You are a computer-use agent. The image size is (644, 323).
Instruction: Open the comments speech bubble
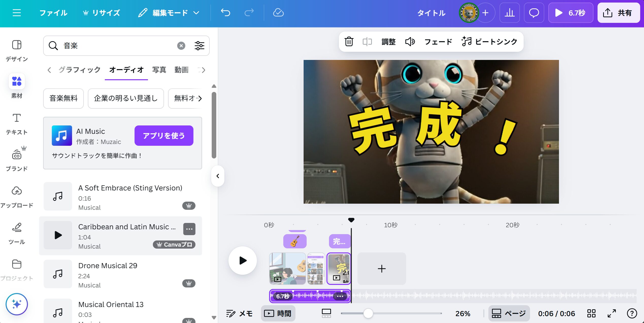pyautogui.click(x=534, y=13)
